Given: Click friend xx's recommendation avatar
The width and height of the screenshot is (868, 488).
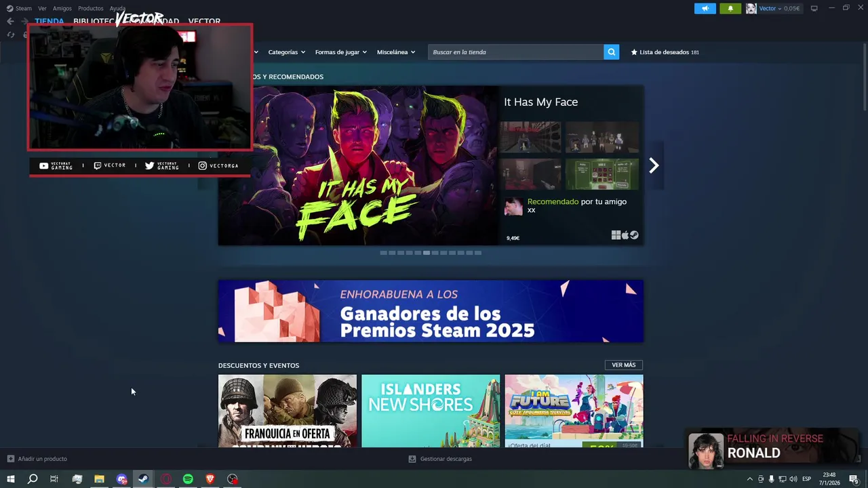Looking at the screenshot, I should (x=513, y=206).
